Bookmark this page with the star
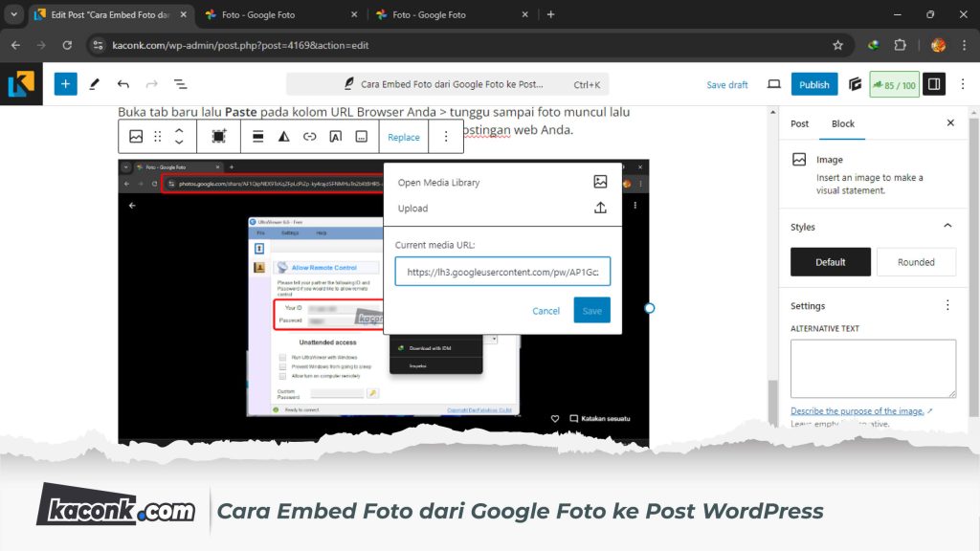The image size is (980, 551). (837, 45)
